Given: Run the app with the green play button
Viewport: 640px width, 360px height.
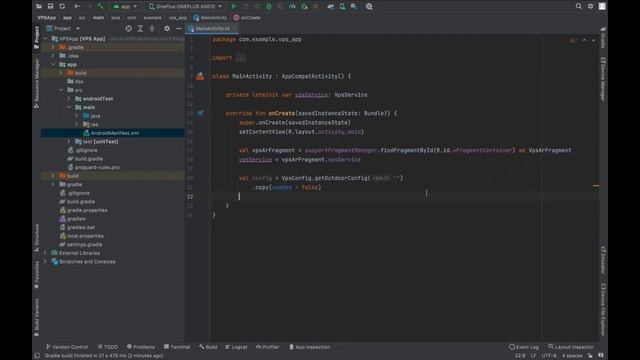Looking at the screenshot, I should click(x=233, y=7).
